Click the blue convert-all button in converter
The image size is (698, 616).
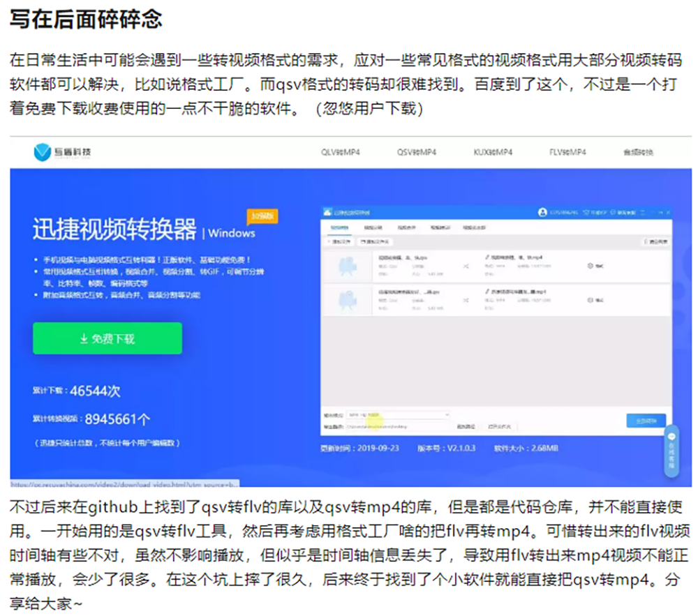[x=646, y=420]
